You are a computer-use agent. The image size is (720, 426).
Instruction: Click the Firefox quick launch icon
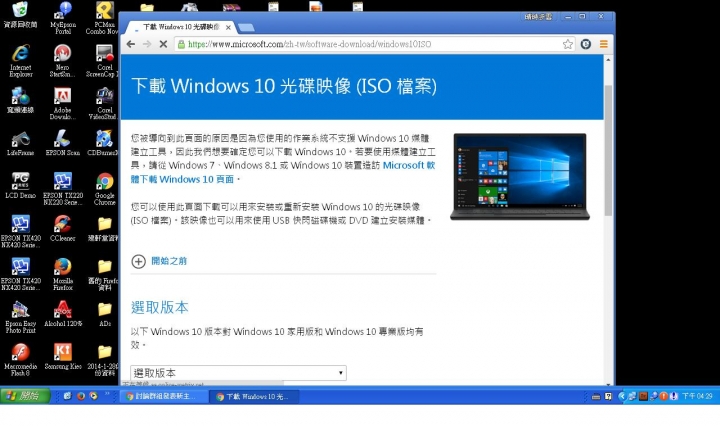81,396
